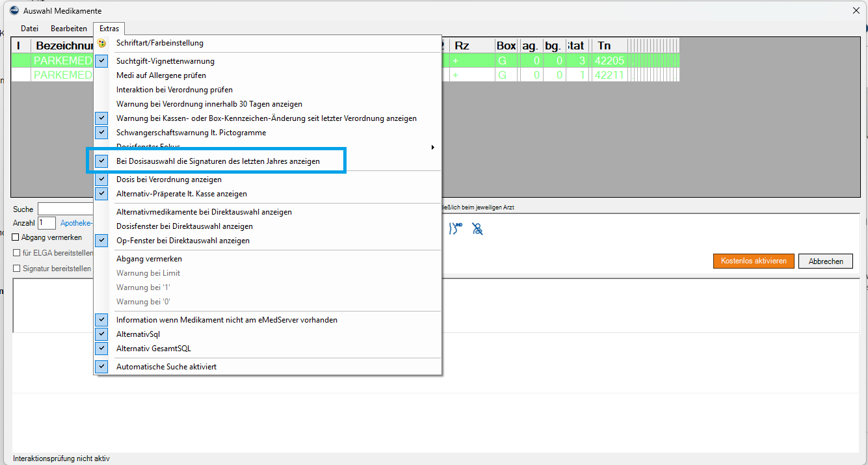The image size is (868, 465).
Task: Click the Abbrechen button
Action: click(825, 261)
